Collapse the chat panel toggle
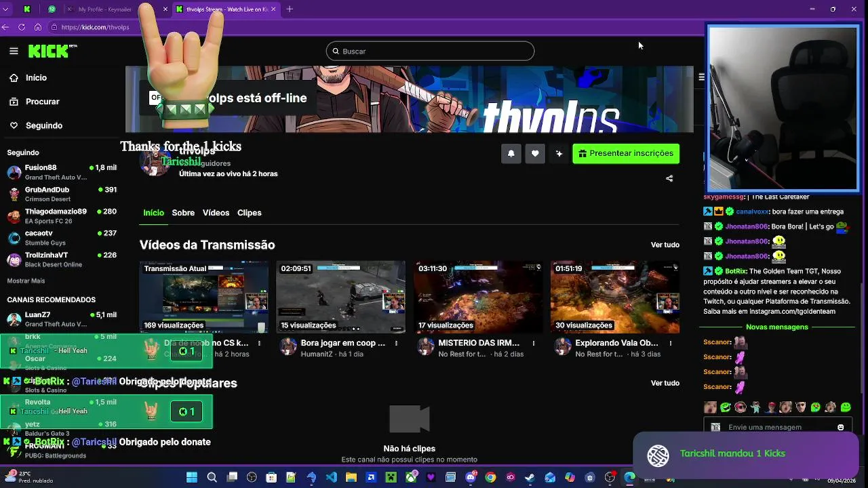868x488 pixels. [701, 77]
